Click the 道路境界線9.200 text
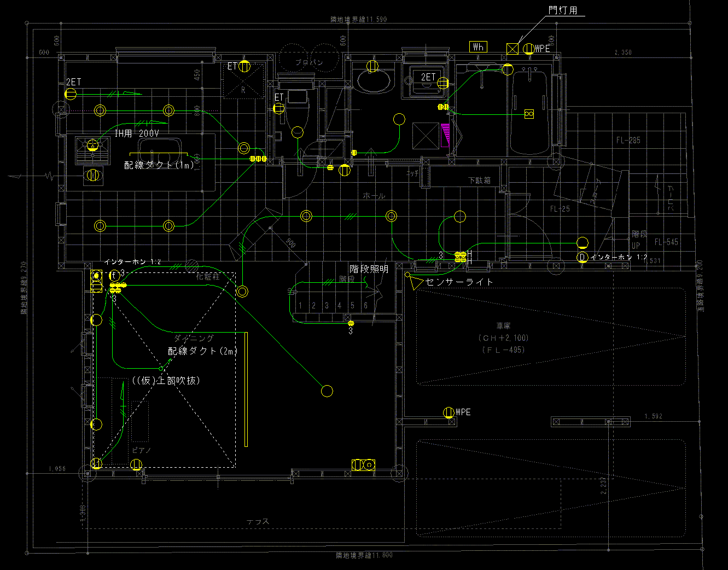 tap(700, 286)
